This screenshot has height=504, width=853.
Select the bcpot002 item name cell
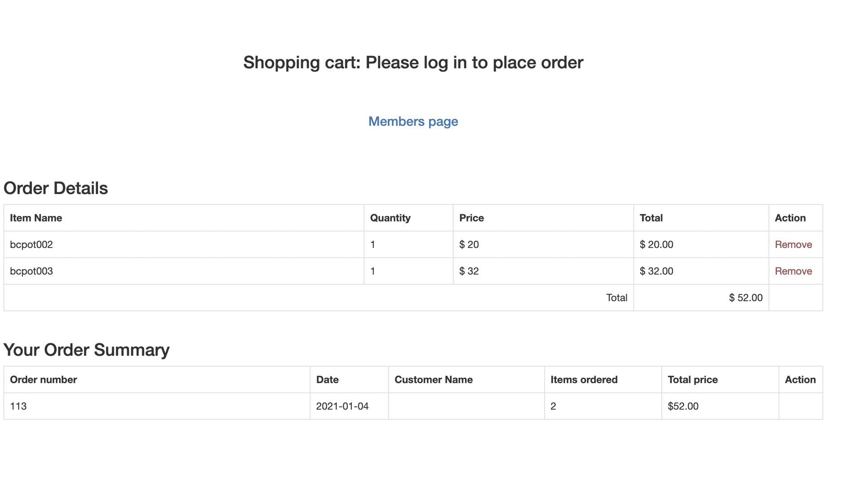coord(31,244)
